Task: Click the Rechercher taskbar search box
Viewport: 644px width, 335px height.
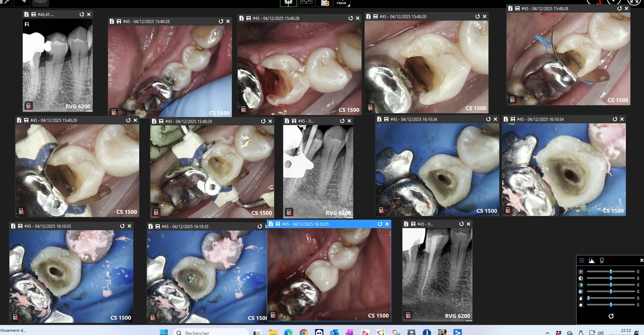Action: click(210, 332)
